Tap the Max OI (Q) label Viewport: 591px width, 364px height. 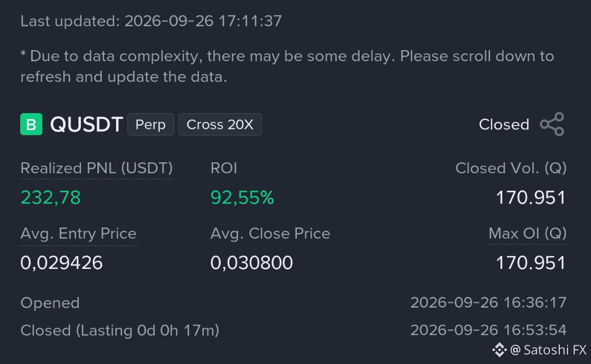pos(528,233)
